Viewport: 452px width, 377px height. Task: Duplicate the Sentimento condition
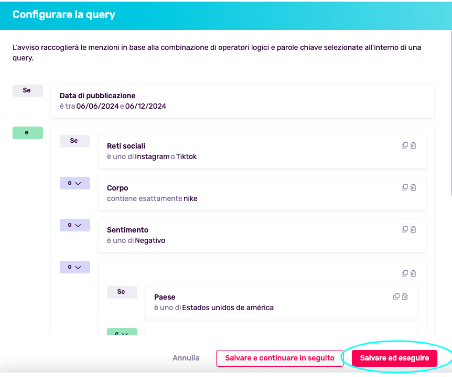405,229
